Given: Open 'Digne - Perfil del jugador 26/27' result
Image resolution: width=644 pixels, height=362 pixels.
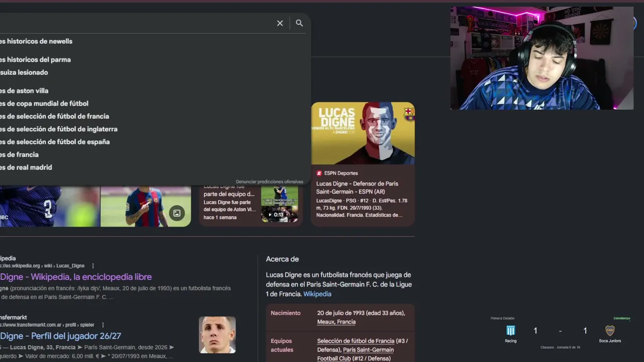Looking at the screenshot, I should (x=60, y=336).
